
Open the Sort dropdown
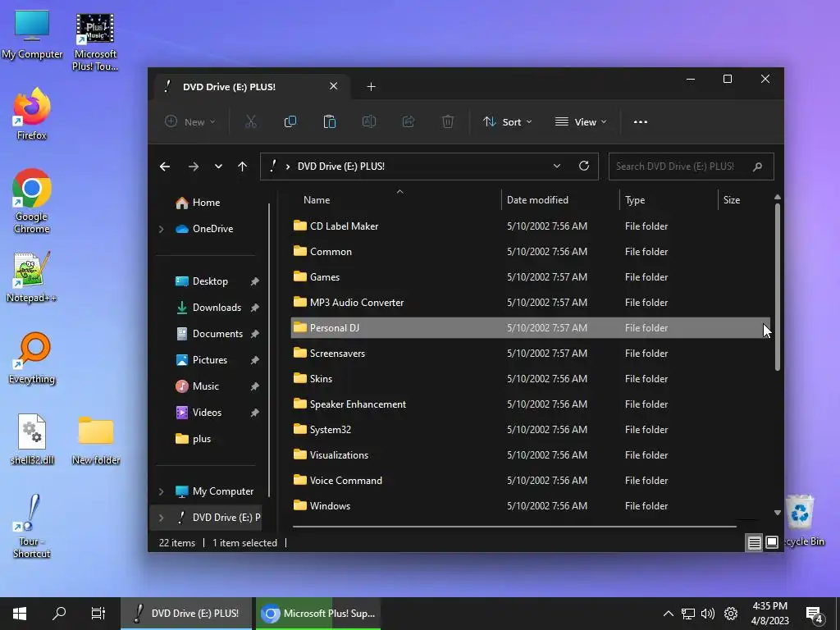tap(507, 122)
